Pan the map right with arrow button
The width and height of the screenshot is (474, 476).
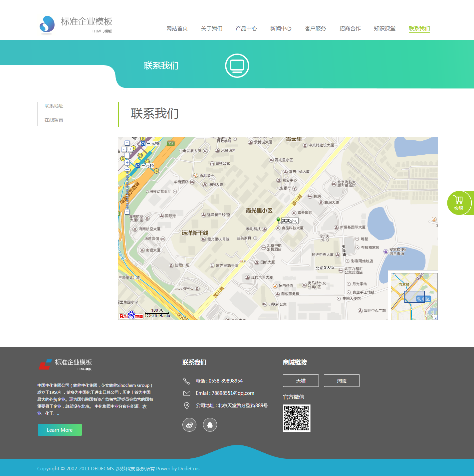[x=130, y=149]
